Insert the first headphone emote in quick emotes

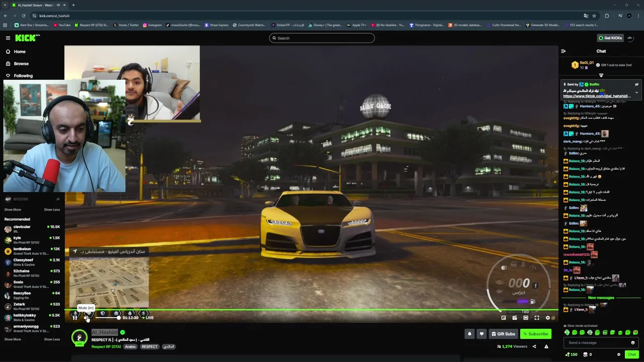(x=567, y=332)
